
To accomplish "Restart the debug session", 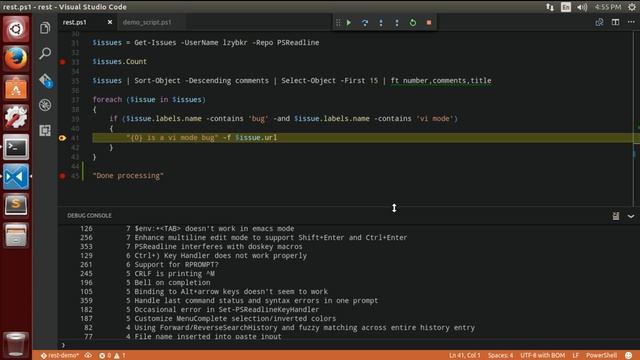I will 413,22.
